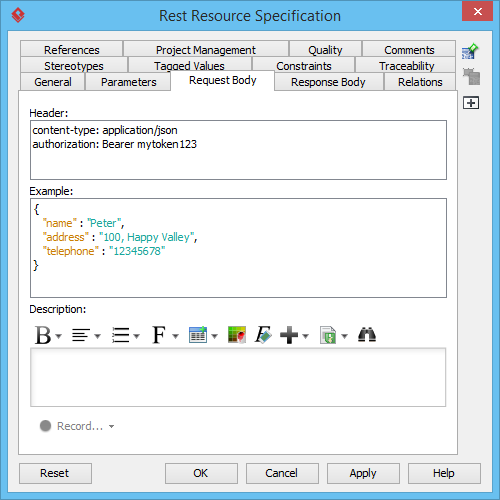Click the Visual Paradigm logo icon
This screenshot has height=500, width=500.
click(x=18, y=15)
